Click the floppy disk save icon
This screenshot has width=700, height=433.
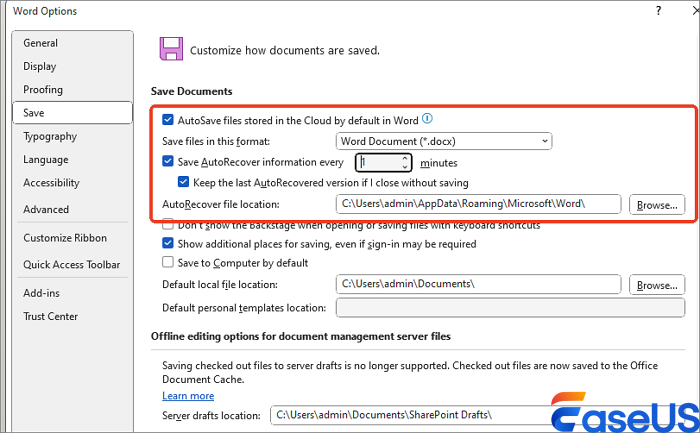[171, 49]
